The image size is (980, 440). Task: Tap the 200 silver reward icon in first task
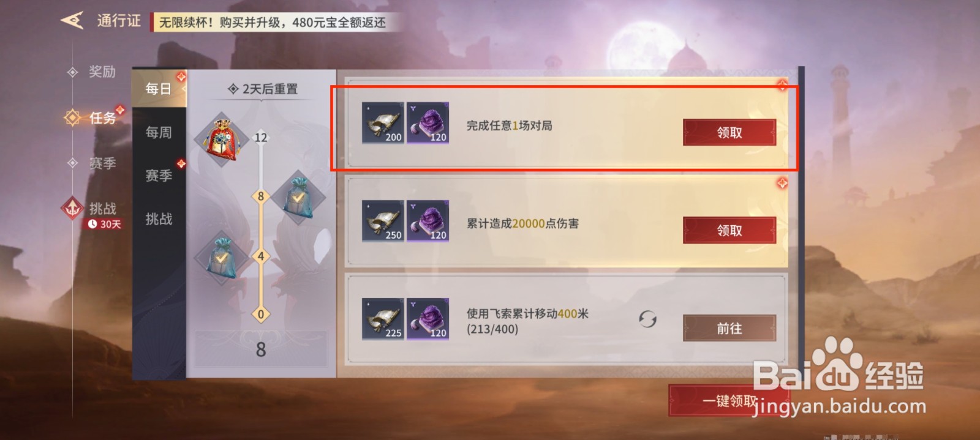[383, 123]
